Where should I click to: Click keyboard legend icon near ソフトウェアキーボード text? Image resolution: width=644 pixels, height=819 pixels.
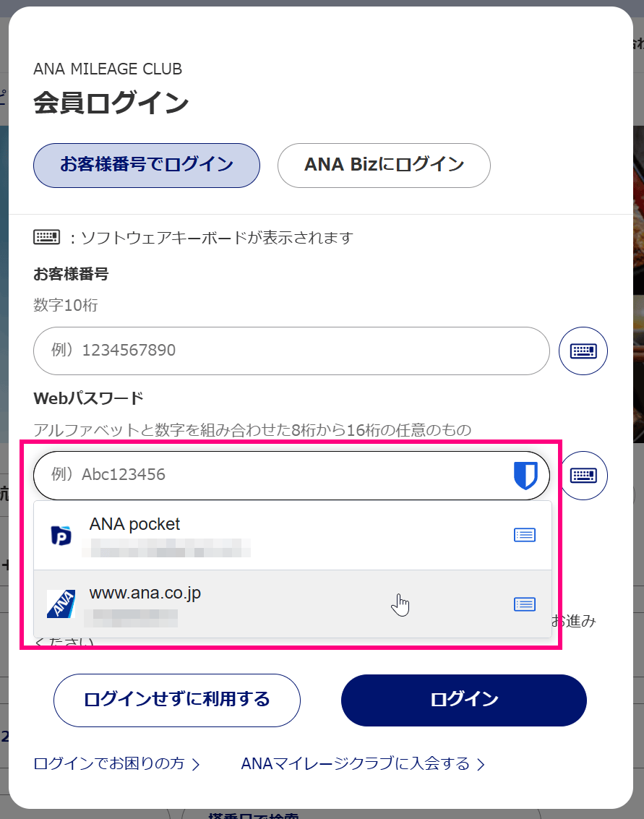(x=47, y=237)
